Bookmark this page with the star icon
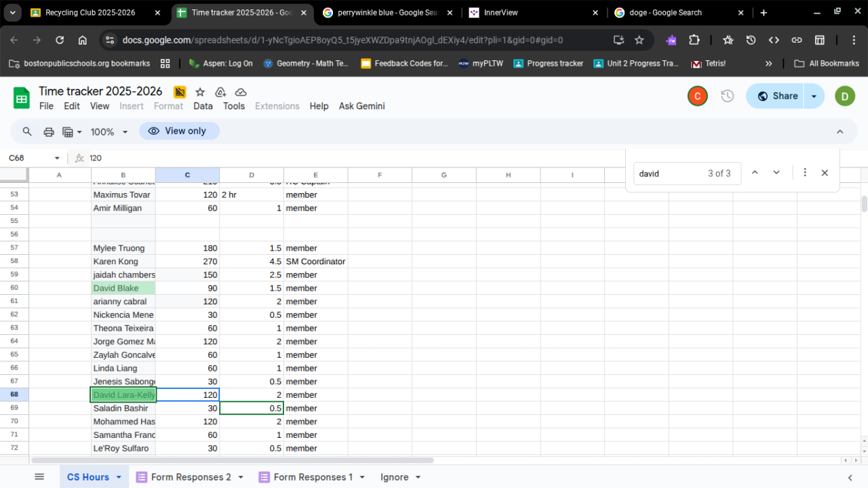The image size is (868, 488). (x=639, y=40)
